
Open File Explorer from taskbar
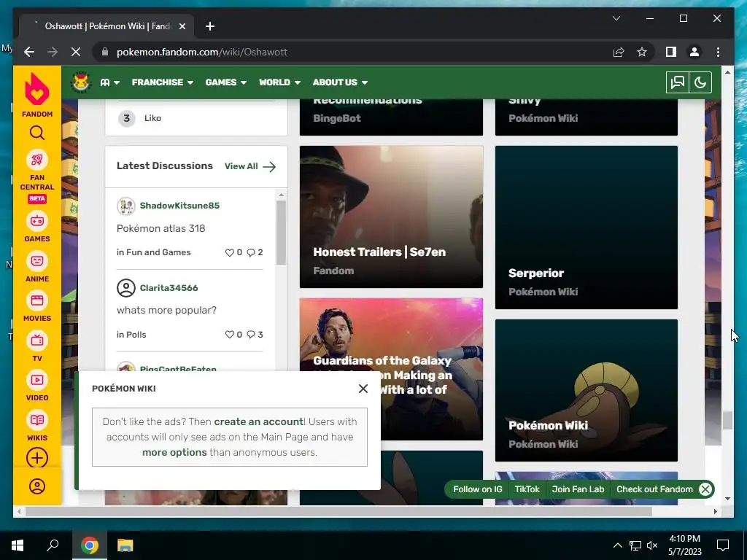(125, 545)
